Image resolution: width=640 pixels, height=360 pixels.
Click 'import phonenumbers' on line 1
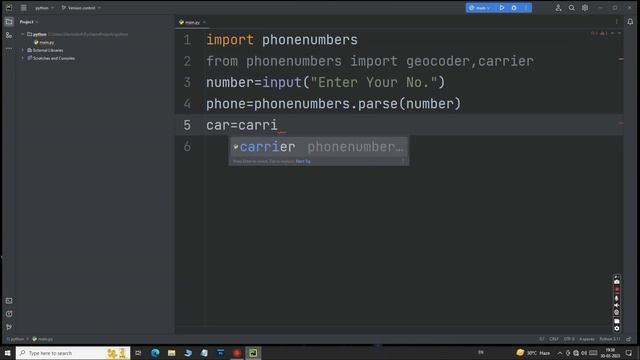282,40
